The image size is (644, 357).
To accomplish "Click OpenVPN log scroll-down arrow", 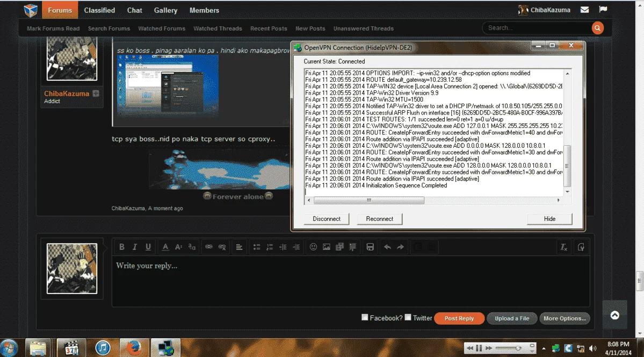I will pos(568,191).
